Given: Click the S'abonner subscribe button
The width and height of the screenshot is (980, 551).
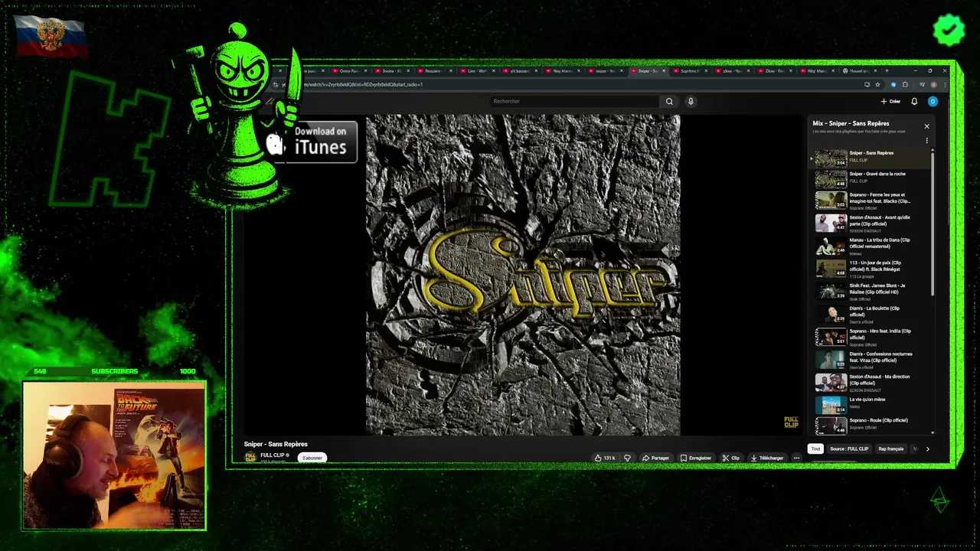Looking at the screenshot, I should click(312, 458).
